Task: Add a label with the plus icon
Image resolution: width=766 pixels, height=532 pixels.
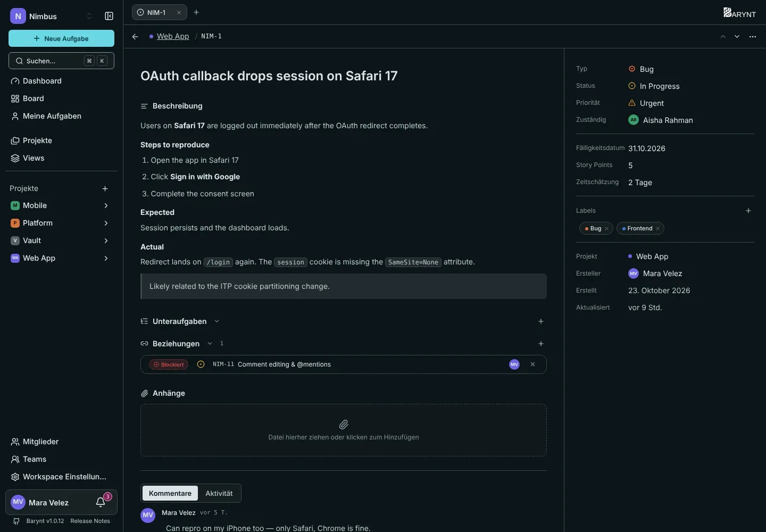Action: click(748, 211)
